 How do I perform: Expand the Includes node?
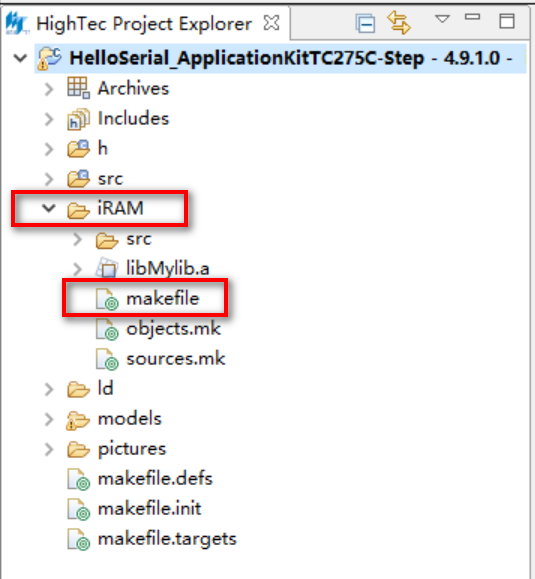(x=49, y=119)
